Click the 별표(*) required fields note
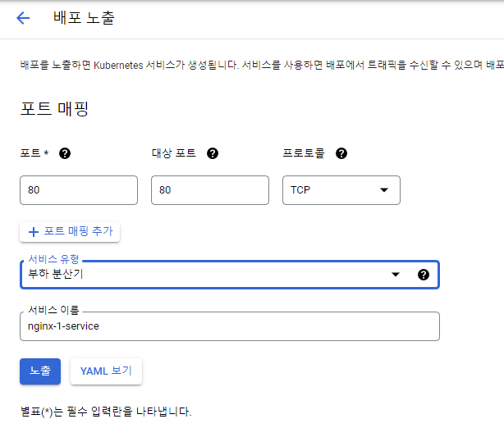The width and height of the screenshot is (504, 428). click(x=106, y=411)
